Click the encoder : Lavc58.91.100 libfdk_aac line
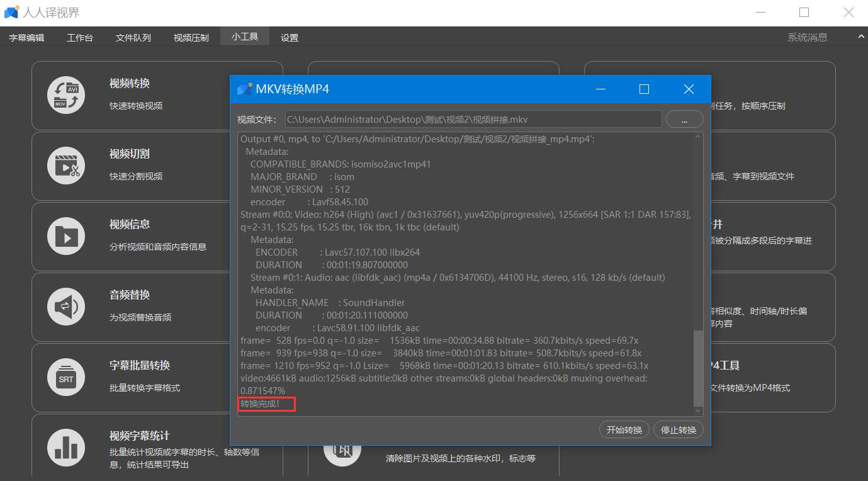Viewport: 868px width, 481px height. click(x=337, y=328)
